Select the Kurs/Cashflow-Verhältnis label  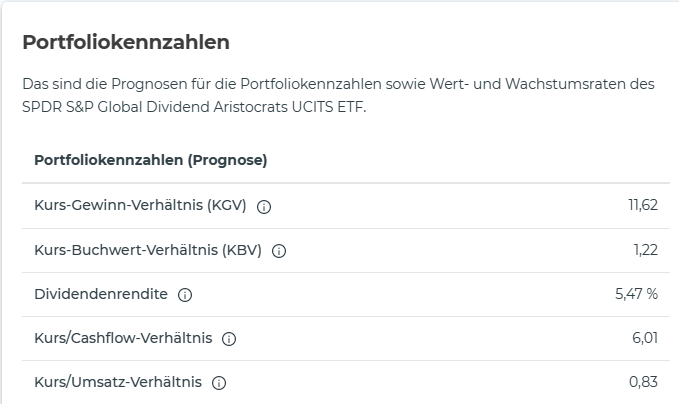point(123,338)
